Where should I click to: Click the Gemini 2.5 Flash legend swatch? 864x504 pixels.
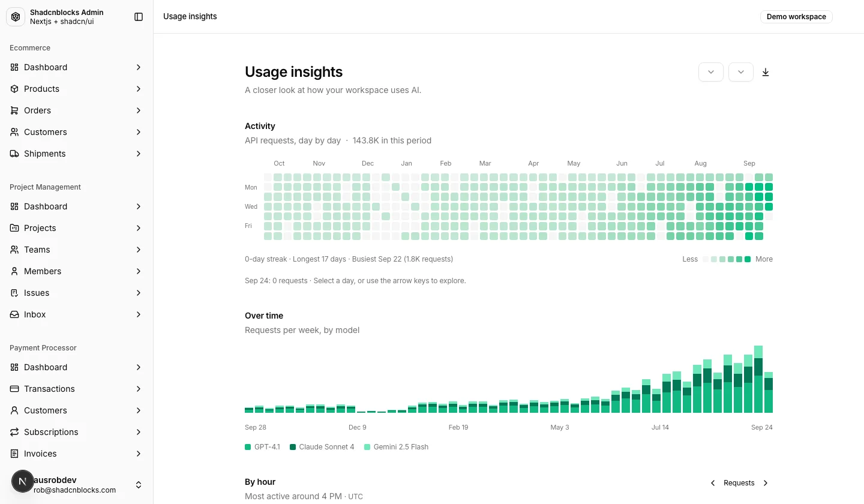click(367, 447)
